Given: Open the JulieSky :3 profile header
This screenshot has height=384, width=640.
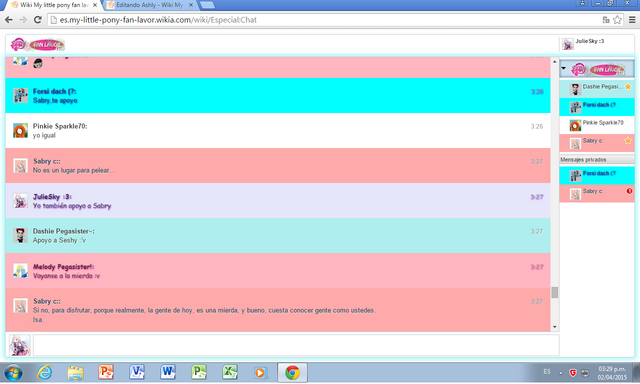Looking at the screenshot, I should [597, 44].
